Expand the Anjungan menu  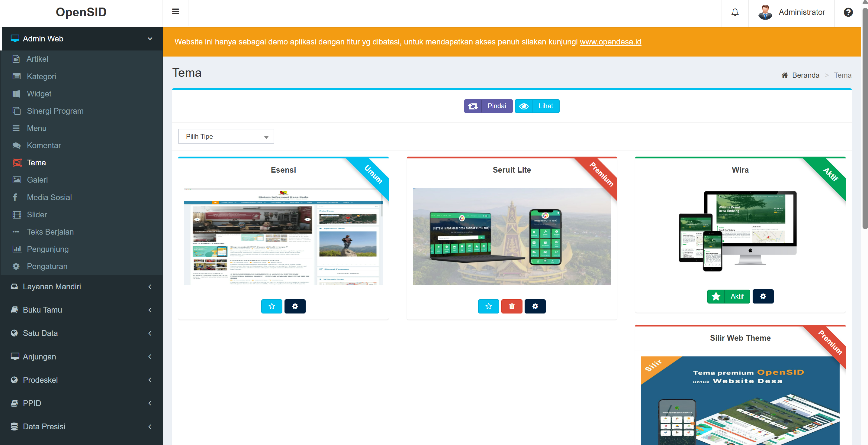tap(82, 357)
